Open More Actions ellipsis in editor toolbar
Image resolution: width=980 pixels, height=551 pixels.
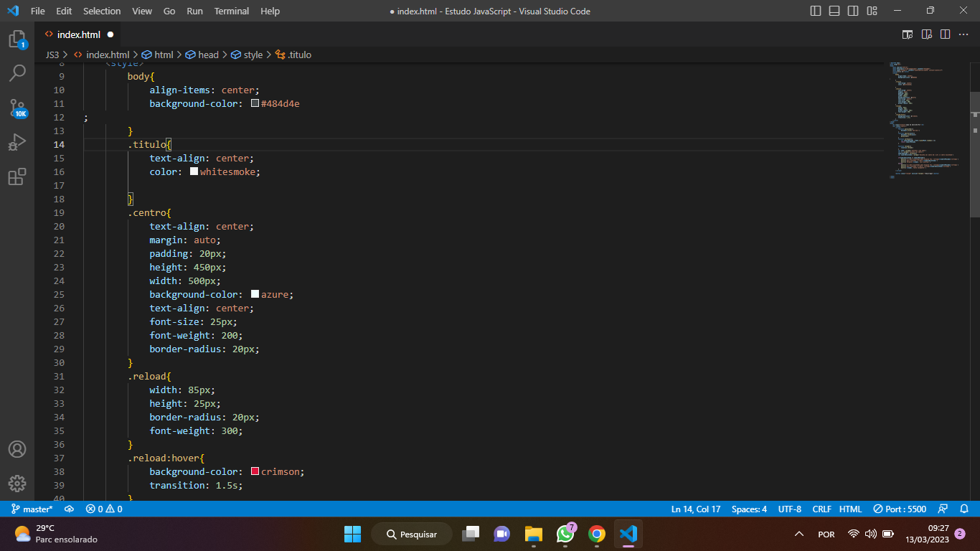pos(963,34)
